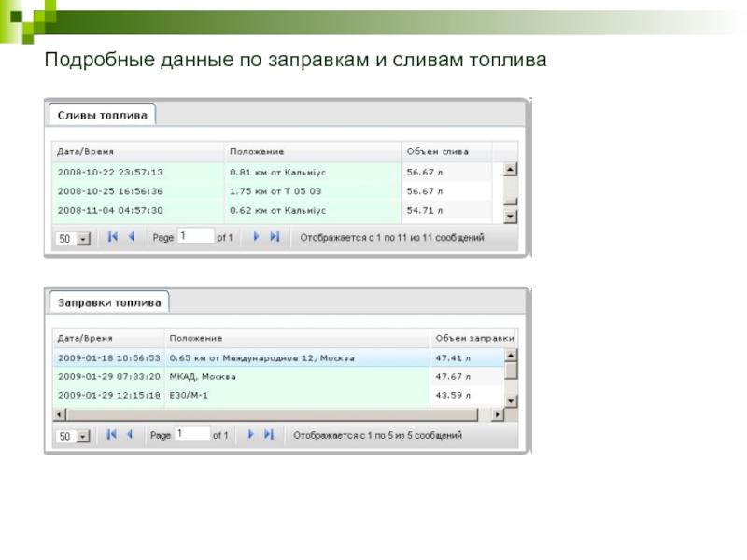Click page number field in Заправки топлива pager
The height and width of the screenshot is (560, 747).
point(192,434)
